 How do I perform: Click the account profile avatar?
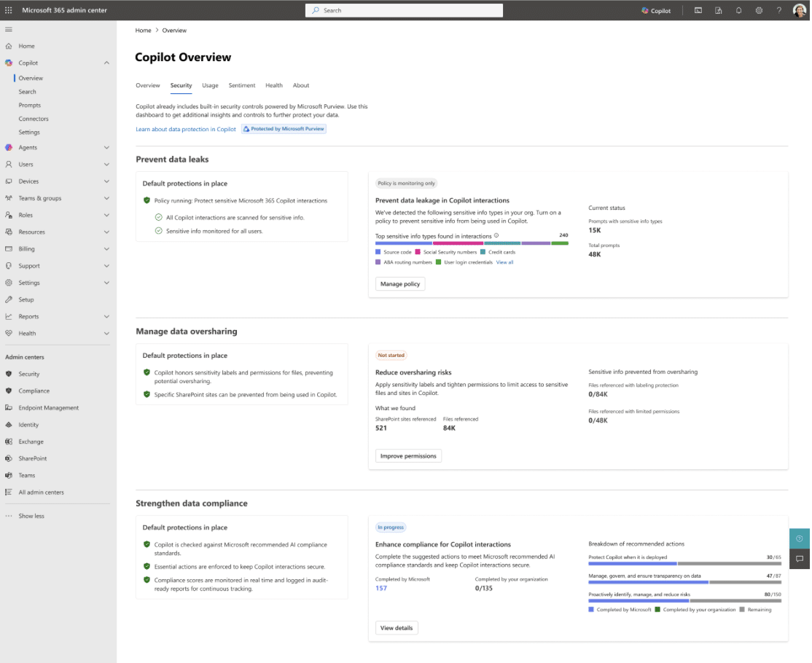tap(798, 10)
